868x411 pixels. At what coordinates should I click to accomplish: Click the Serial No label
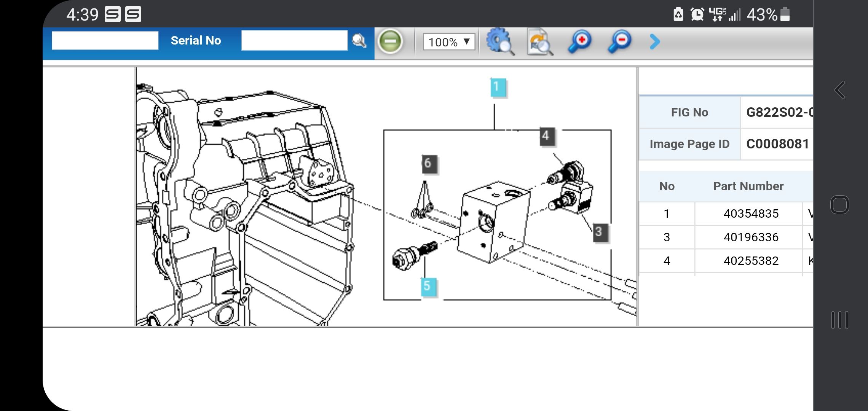coord(196,40)
